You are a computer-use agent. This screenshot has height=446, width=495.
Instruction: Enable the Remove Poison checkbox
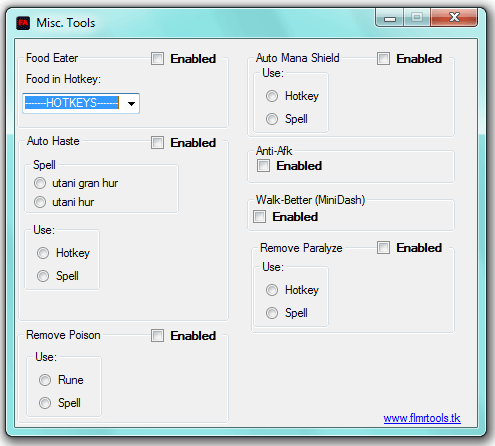coord(157,336)
